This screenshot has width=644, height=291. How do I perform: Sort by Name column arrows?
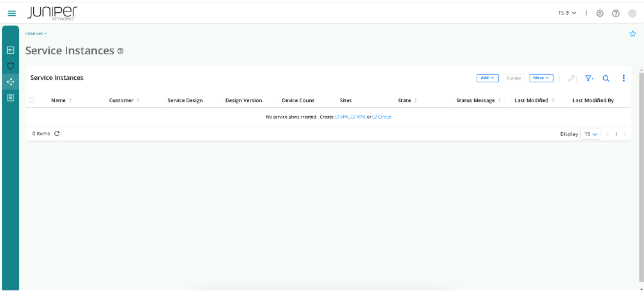coord(70,101)
